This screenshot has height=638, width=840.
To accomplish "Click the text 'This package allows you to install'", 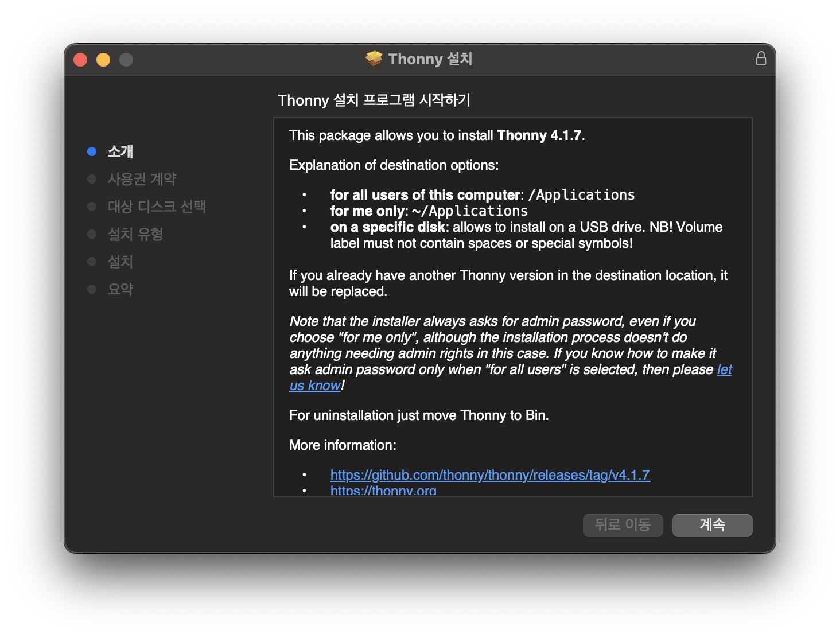I will click(x=391, y=135).
